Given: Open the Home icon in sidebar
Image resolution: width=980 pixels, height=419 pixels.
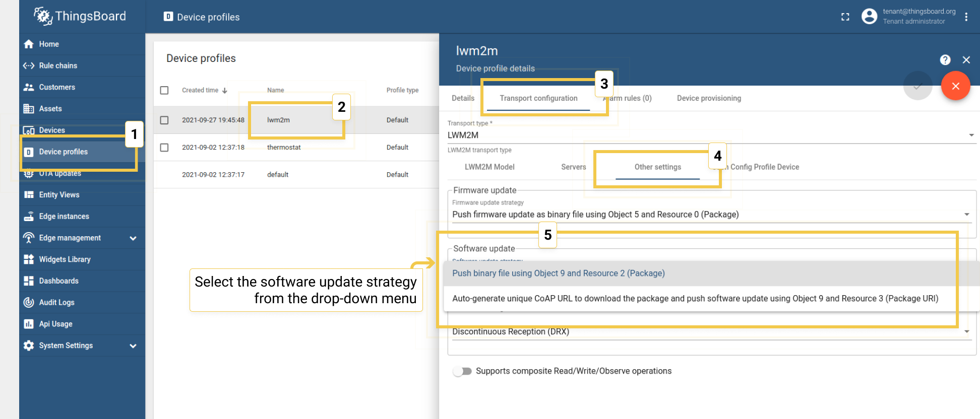Looking at the screenshot, I should [29, 44].
